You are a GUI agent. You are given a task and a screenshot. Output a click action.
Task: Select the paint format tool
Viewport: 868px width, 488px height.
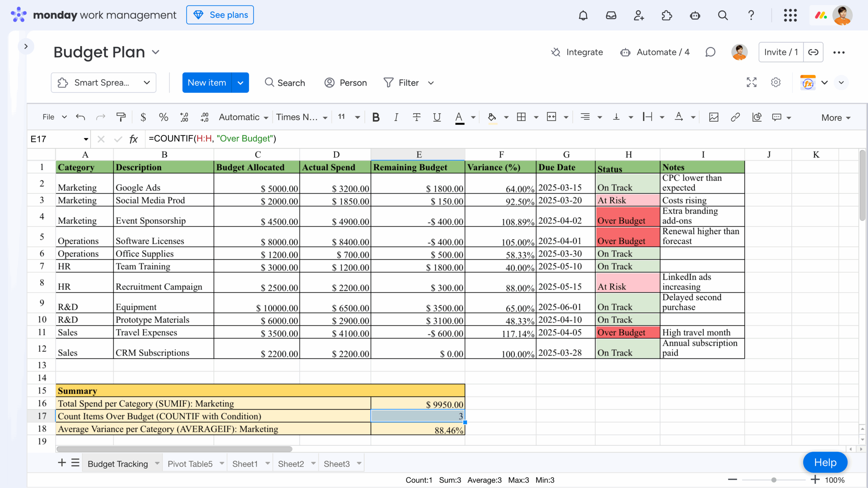coord(121,117)
